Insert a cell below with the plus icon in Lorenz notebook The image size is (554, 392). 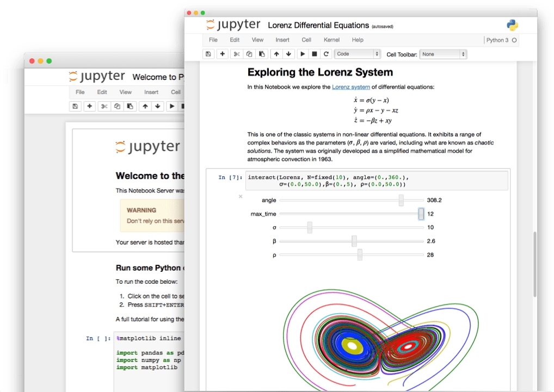tap(222, 54)
